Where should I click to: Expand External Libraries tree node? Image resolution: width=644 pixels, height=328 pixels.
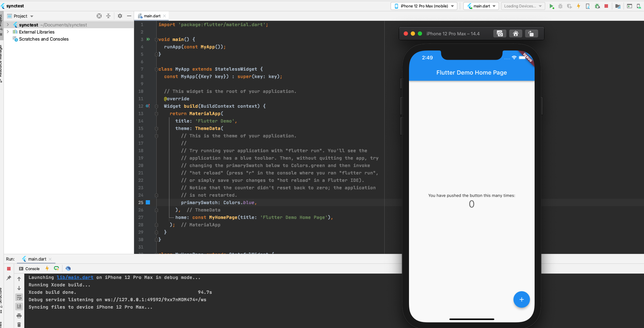click(8, 32)
